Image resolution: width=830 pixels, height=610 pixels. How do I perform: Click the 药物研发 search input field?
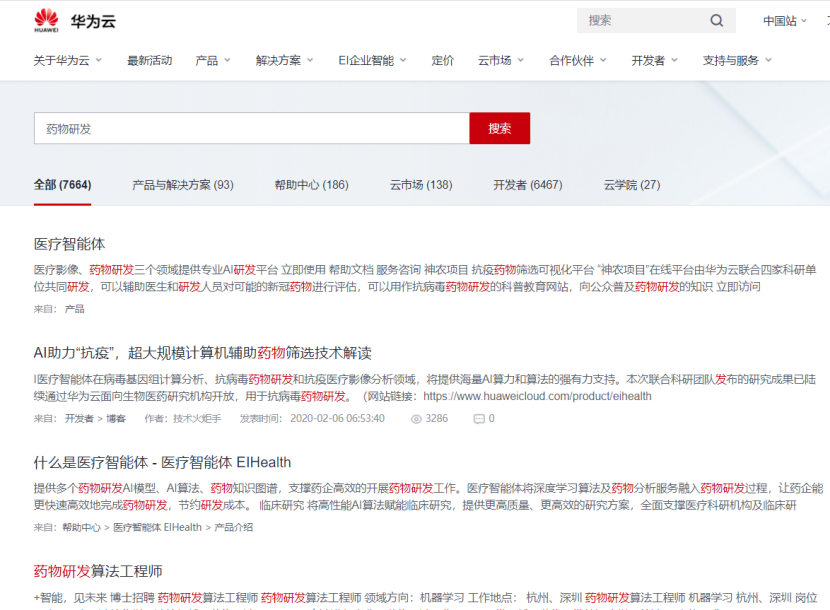coord(251,128)
